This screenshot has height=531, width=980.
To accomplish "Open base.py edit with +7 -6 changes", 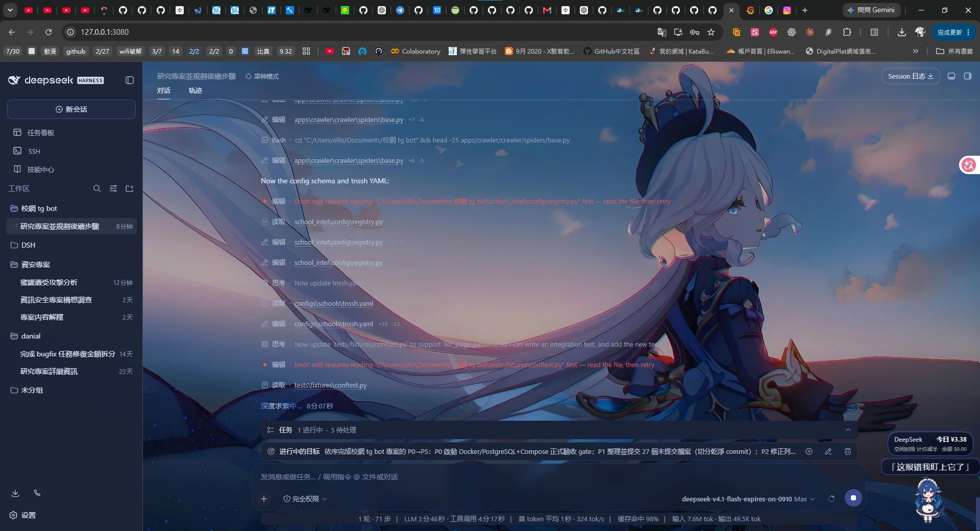I will (349, 119).
